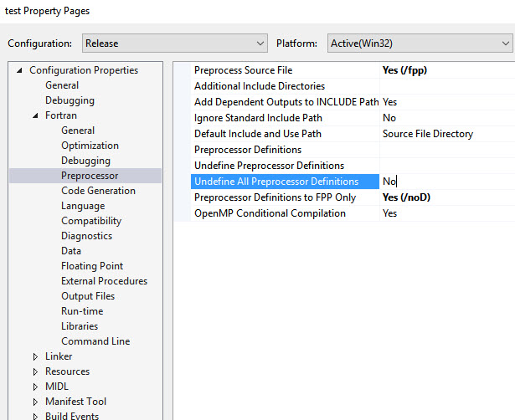Expand the Linker tree node

35,356
